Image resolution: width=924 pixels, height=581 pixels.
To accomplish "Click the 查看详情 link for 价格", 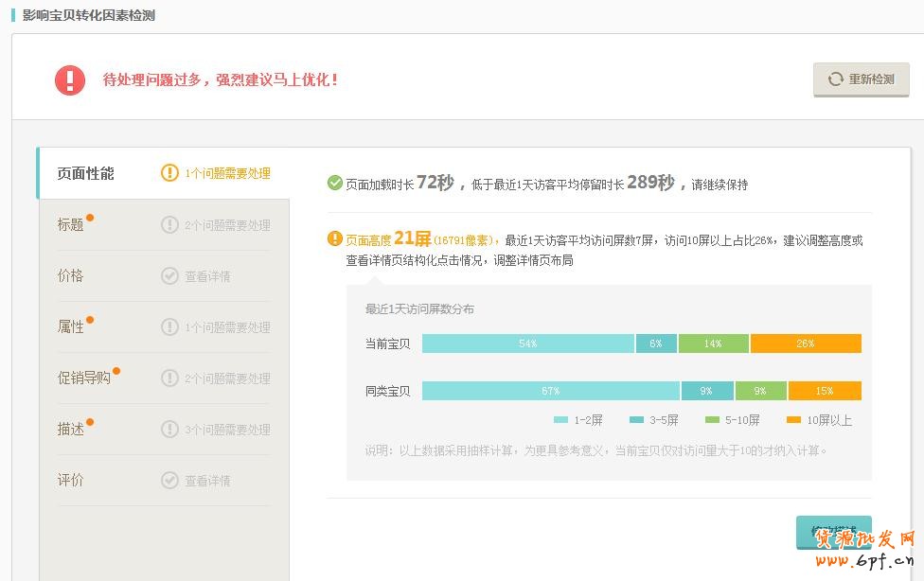I will [207, 276].
